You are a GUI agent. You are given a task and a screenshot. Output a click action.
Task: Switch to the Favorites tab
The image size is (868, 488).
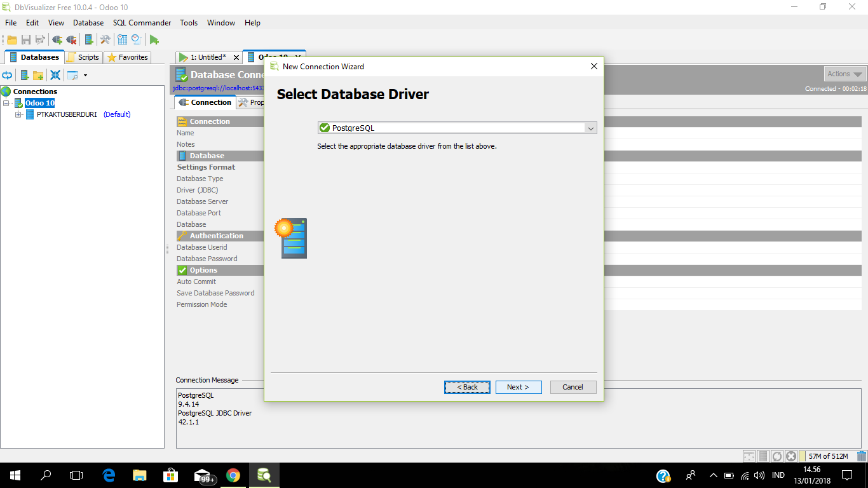click(128, 57)
